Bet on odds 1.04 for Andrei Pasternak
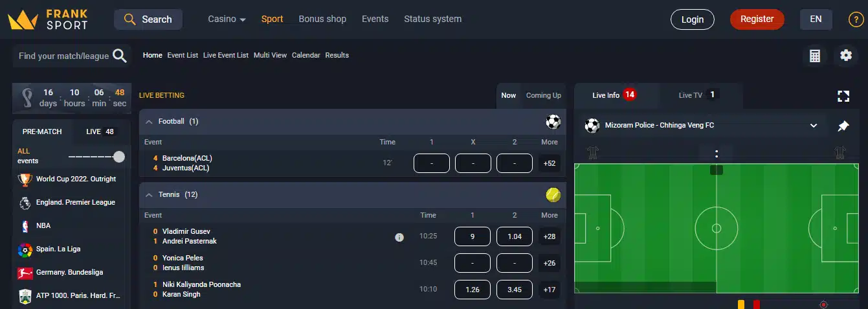This screenshot has width=868, height=309. 515,236
